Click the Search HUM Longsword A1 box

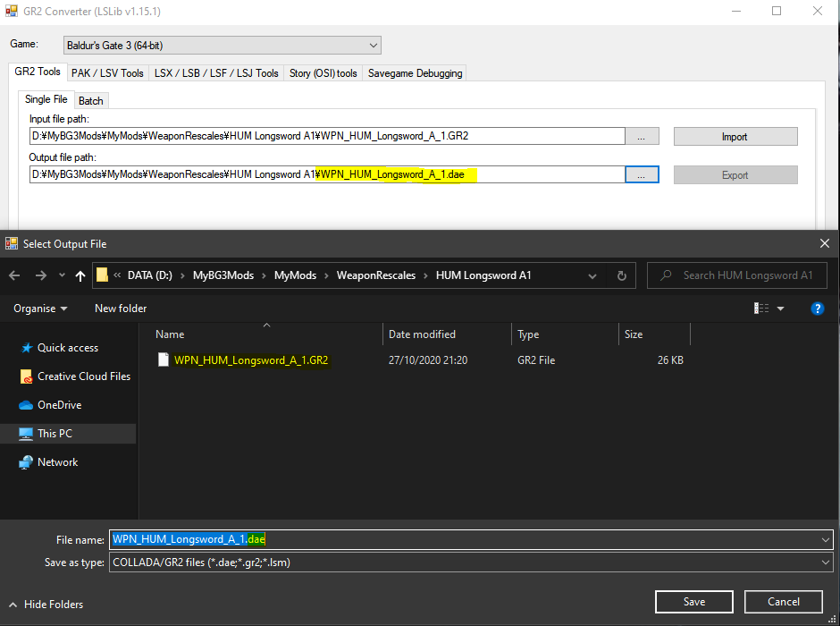[737, 275]
